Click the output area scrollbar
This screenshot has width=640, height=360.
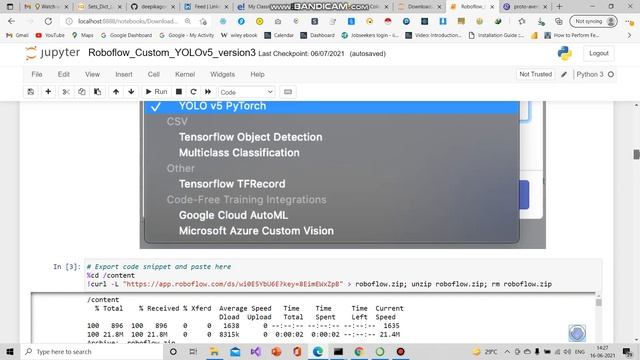point(598,302)
